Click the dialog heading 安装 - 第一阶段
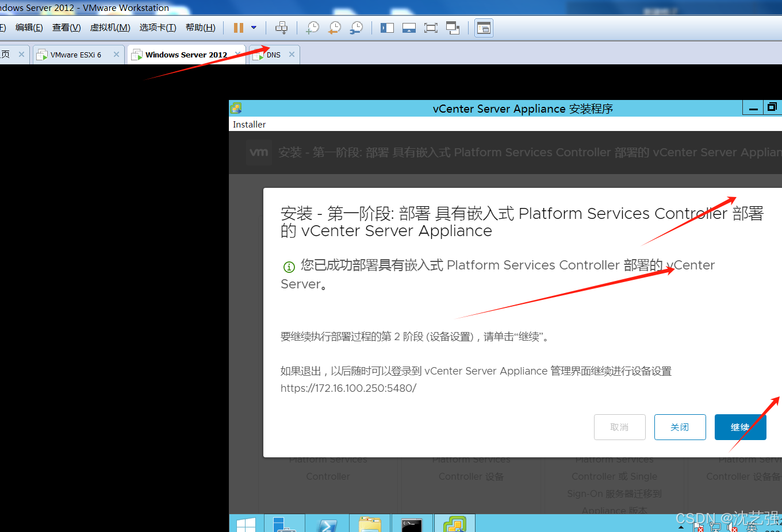The height and width of the screenshot is (532, 782). (x=522, y=222)
